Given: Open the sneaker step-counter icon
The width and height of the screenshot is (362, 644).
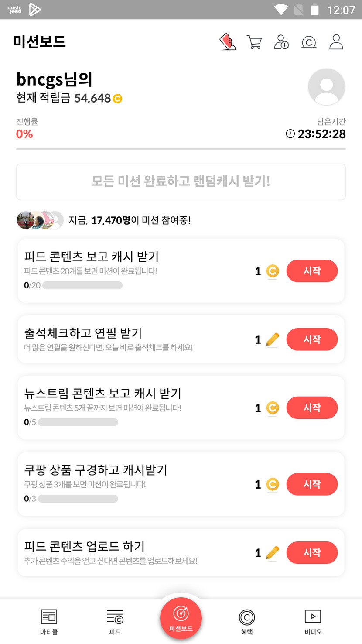Looking at the screenshot, I should (227, 42).
